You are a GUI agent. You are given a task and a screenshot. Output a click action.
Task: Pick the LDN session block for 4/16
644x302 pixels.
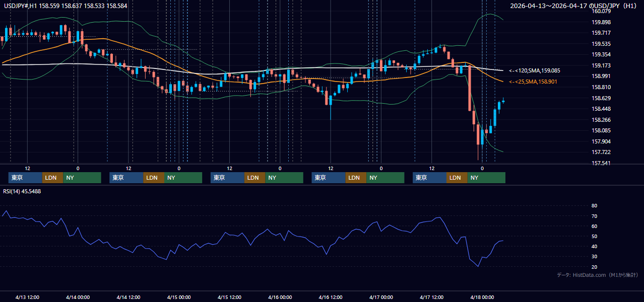click(356, 178)
